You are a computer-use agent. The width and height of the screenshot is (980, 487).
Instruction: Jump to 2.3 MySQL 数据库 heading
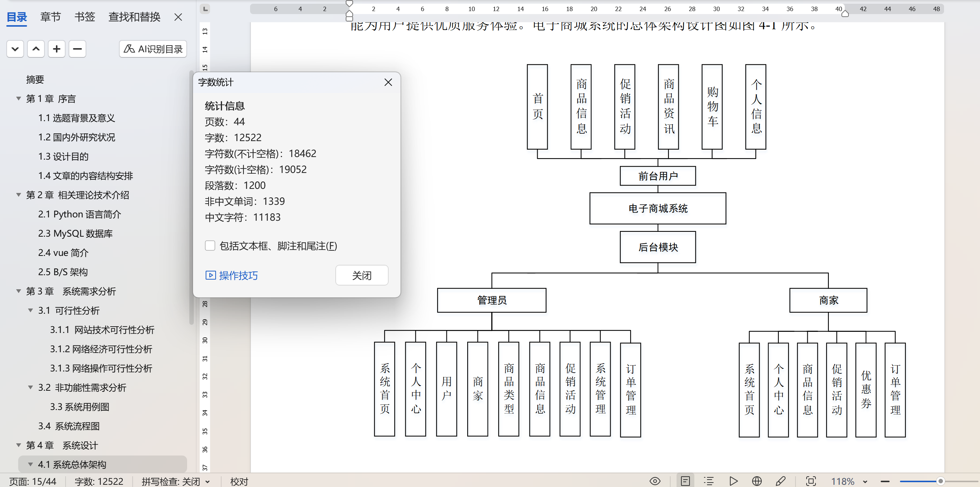click(x=75, y=233)
